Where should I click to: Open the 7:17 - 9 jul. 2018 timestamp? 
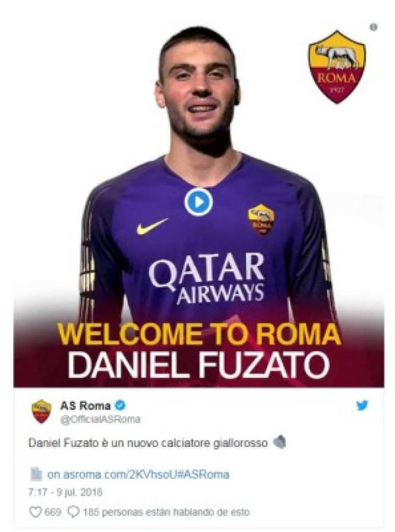65,492
